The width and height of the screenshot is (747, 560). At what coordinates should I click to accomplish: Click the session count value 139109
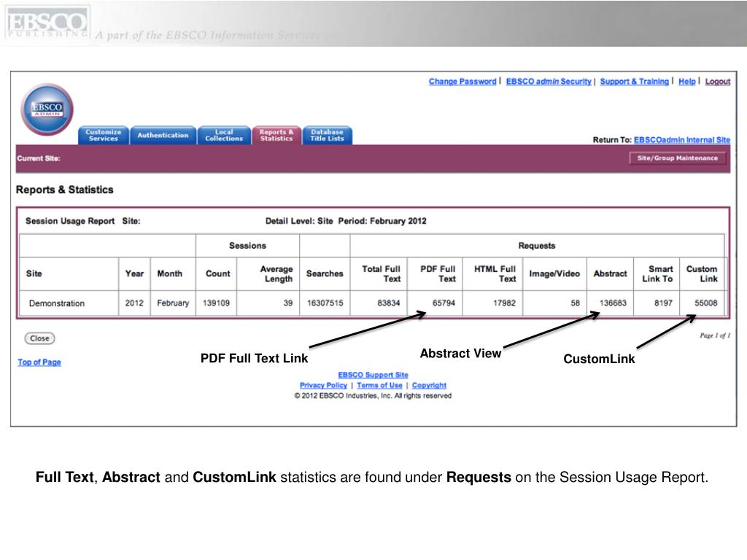216,303
